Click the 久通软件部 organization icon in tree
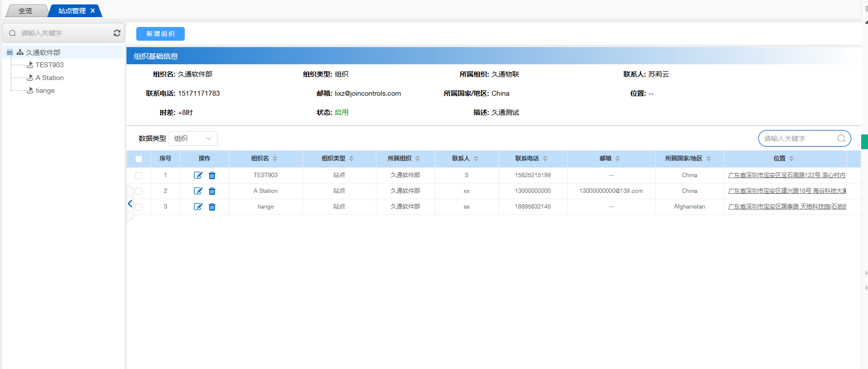The image size is (868, 369). pyautogui.click(x=20, y=52)
